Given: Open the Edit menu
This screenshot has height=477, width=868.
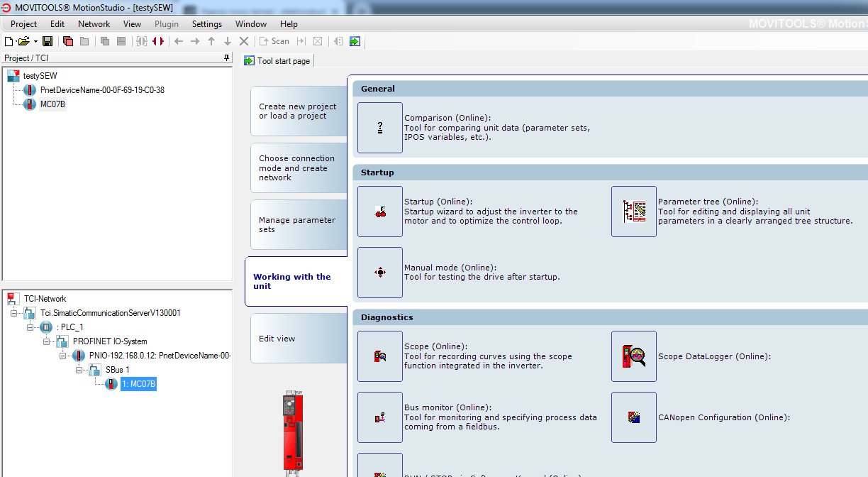Looking at the screenshot, I should [57, 24].
